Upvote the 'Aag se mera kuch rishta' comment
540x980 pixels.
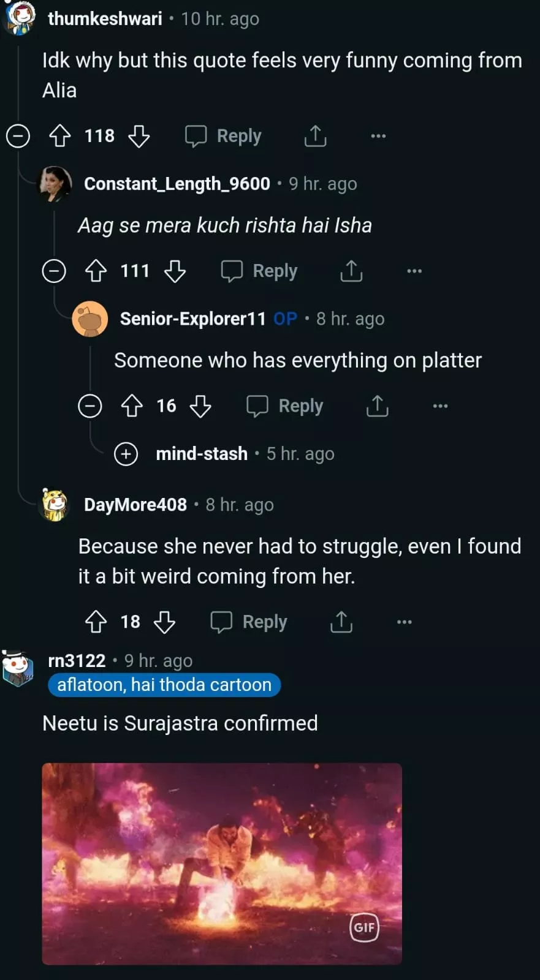click(96, 271)
